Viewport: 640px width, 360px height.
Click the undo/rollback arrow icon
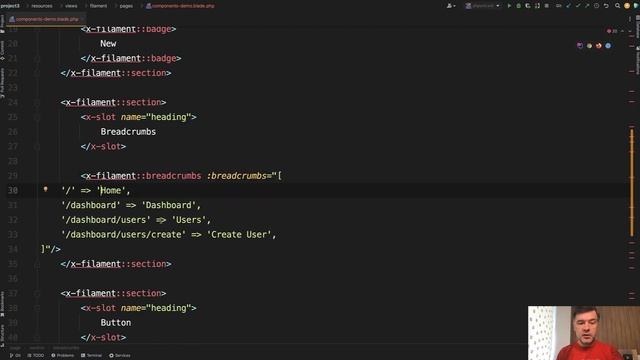pos(606,6)
